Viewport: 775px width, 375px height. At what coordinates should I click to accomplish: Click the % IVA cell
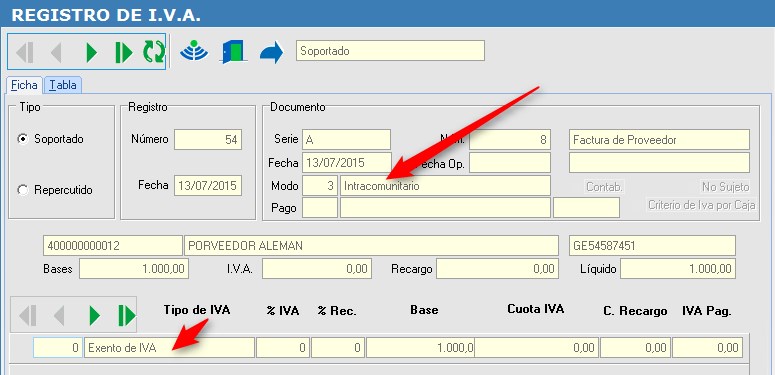pos(283,347)
